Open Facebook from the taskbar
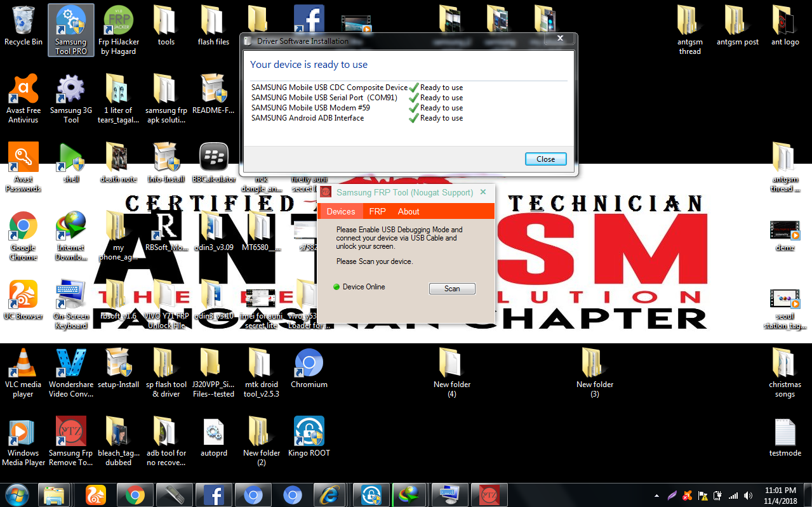This screenshot has height=507, width=812. [213, 494]
